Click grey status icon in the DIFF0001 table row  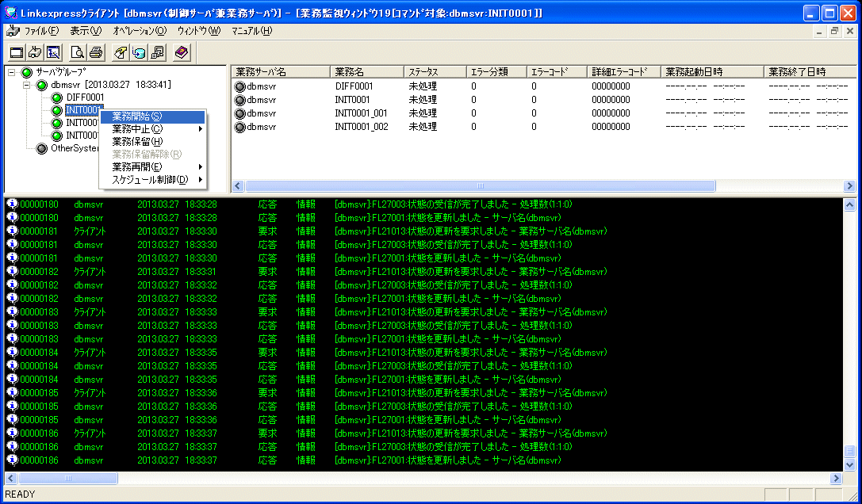coord(239,86)
